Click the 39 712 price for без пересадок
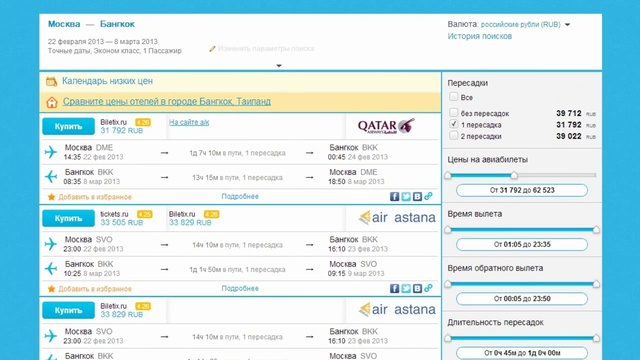 569,113
